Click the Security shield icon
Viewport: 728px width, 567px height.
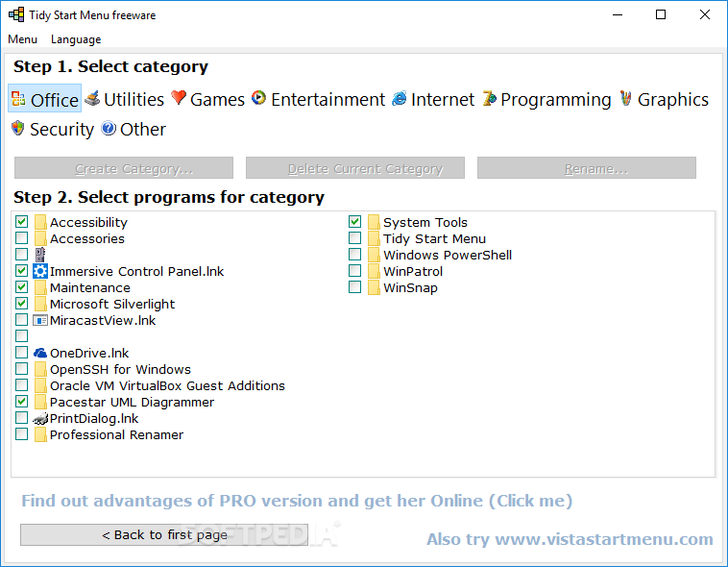click(x=17, y=128)
